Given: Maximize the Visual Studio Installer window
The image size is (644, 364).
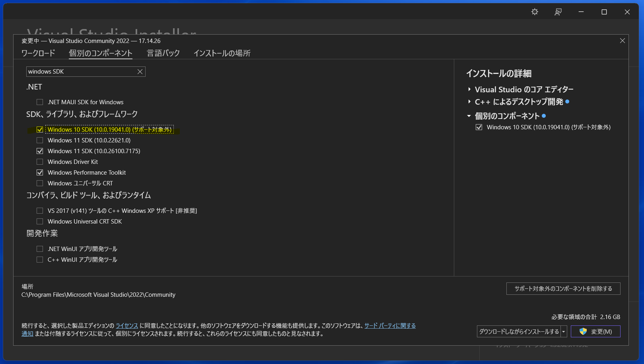Looking at the screenshot, I should 604,12.
